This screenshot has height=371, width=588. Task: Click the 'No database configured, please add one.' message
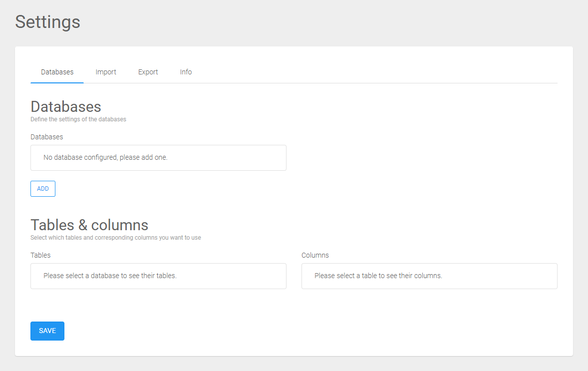pyautogui.click(x=105, y=158)
